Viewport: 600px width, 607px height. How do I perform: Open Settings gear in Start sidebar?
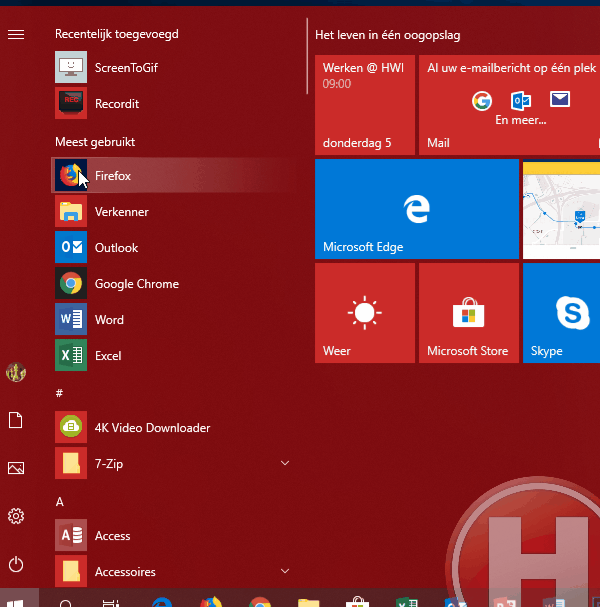pyautogui.click(x=16, y=516)
